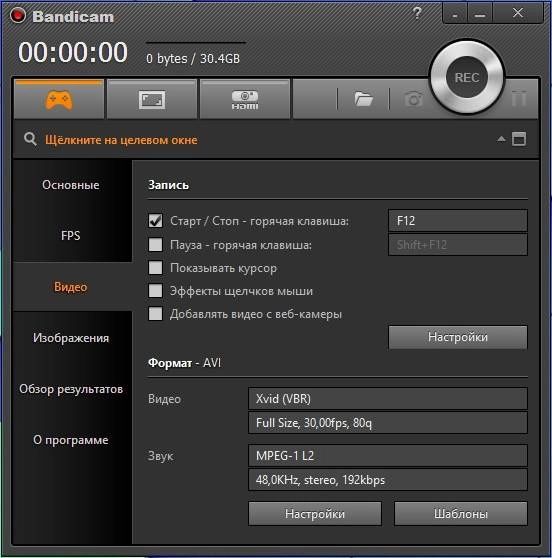Enable Эффекты щелчков мыши checkbox
Image resolution: width=552 pixels, height=558 pixels.
(x=156, y=291)
